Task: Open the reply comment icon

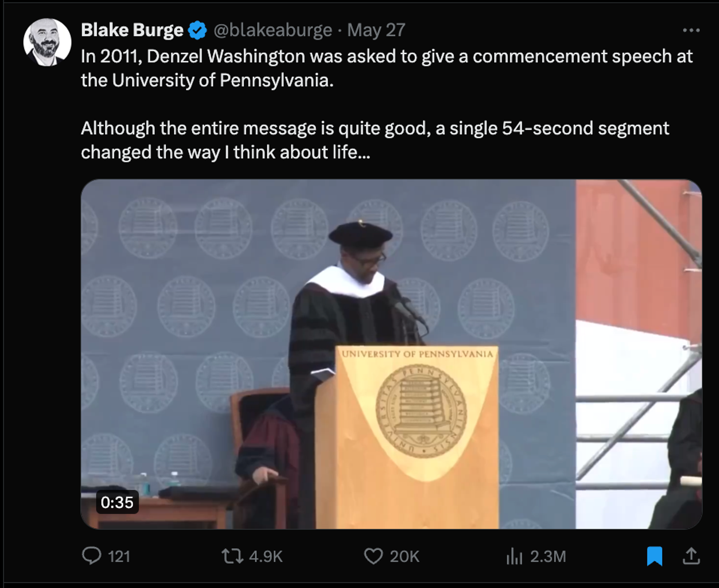Action: pos(92,556)
